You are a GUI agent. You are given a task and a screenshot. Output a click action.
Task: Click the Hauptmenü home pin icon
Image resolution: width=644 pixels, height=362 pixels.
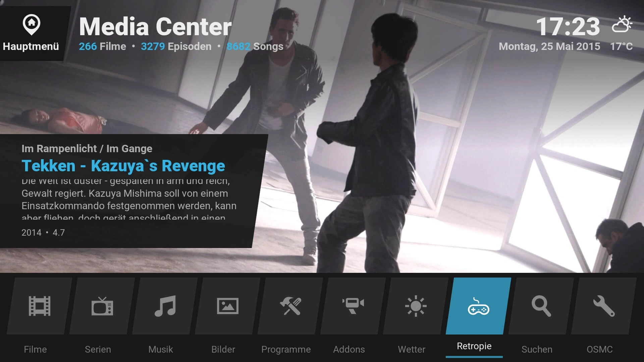click(x=32, y=25)
